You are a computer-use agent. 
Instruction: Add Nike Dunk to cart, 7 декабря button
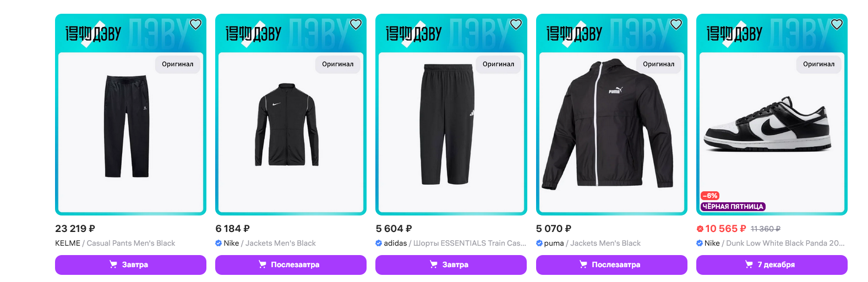(772, 264)
